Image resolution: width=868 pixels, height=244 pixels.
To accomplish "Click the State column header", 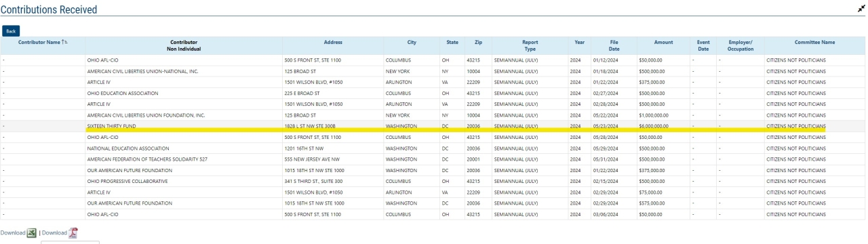I will [452, 43].
